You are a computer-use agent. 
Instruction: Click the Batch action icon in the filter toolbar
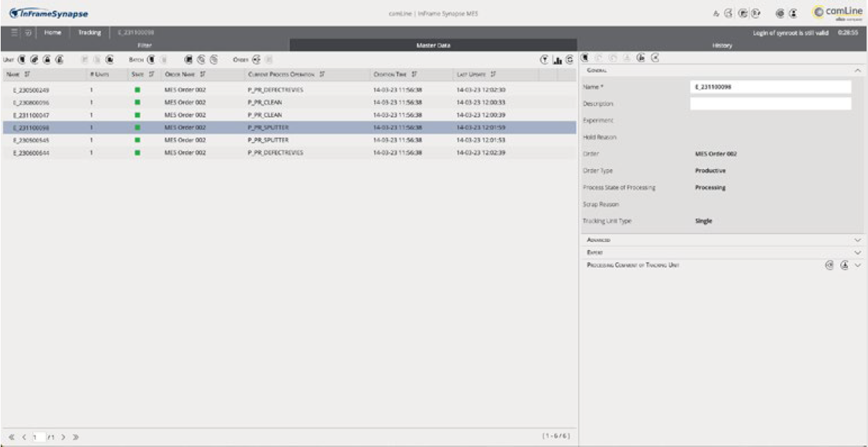tap(152, 58)
